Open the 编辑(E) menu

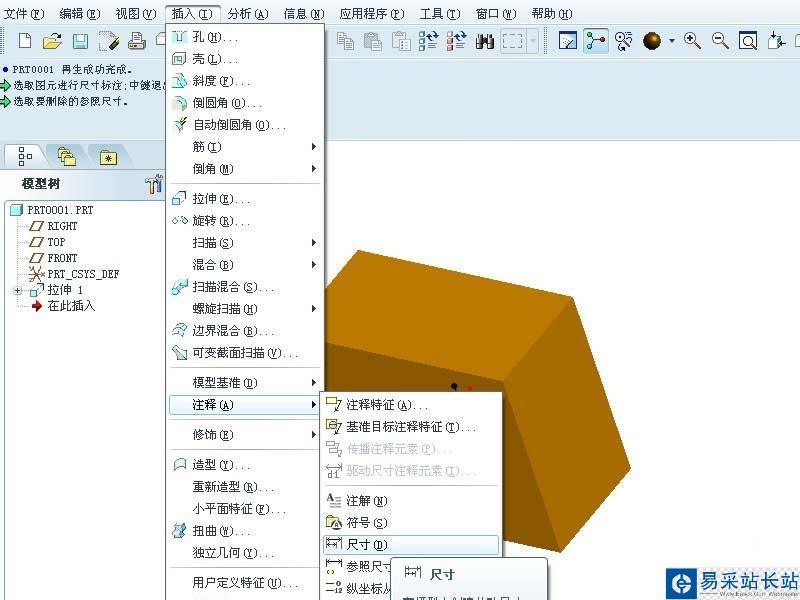[80, 14]
